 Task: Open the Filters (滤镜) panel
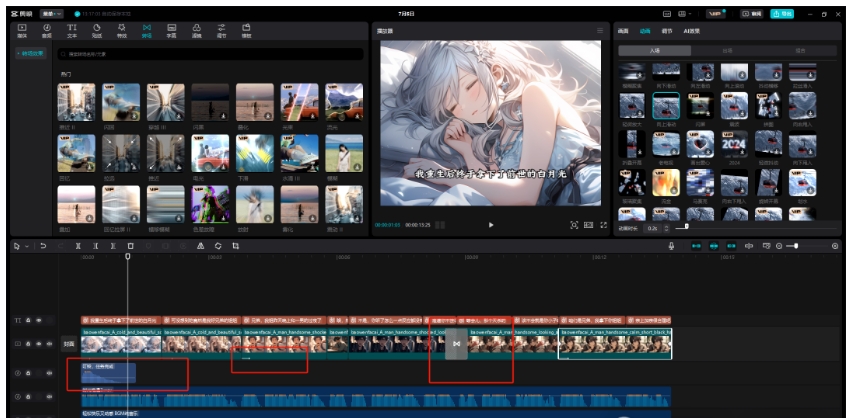pos(196,30)
